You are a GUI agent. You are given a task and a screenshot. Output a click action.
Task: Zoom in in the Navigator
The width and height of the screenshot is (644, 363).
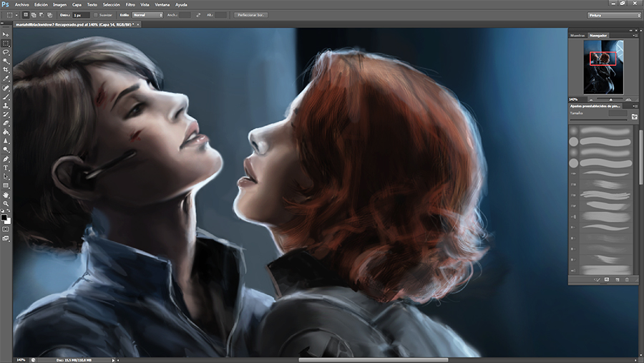[628, 100]
